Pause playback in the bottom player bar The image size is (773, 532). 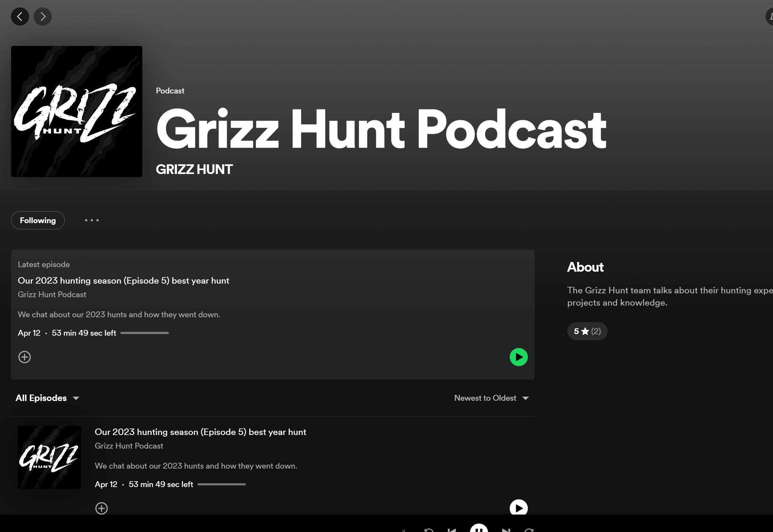point(479,529)
